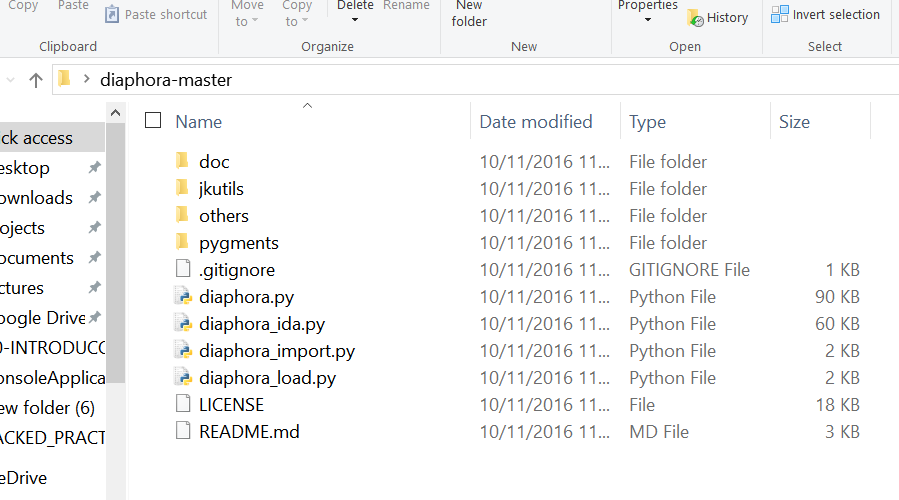
Task: Click the diaphora.py Python file icon
Action: (x=182, y=296)
